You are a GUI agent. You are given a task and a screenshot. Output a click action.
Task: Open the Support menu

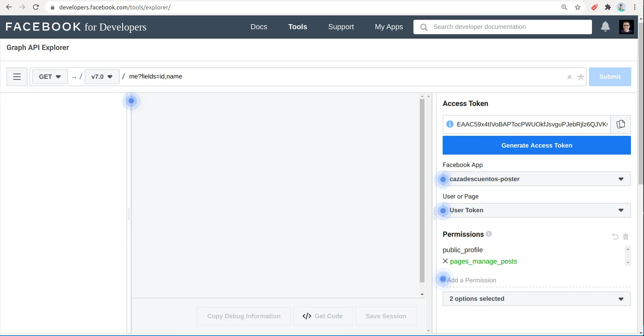[341, 27]
